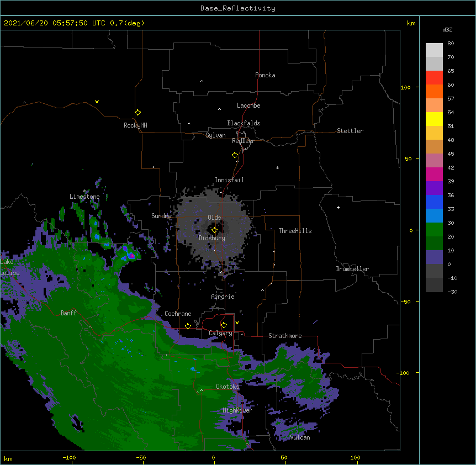Click the white 80 dBZ legend swatch

coord(434,50)
